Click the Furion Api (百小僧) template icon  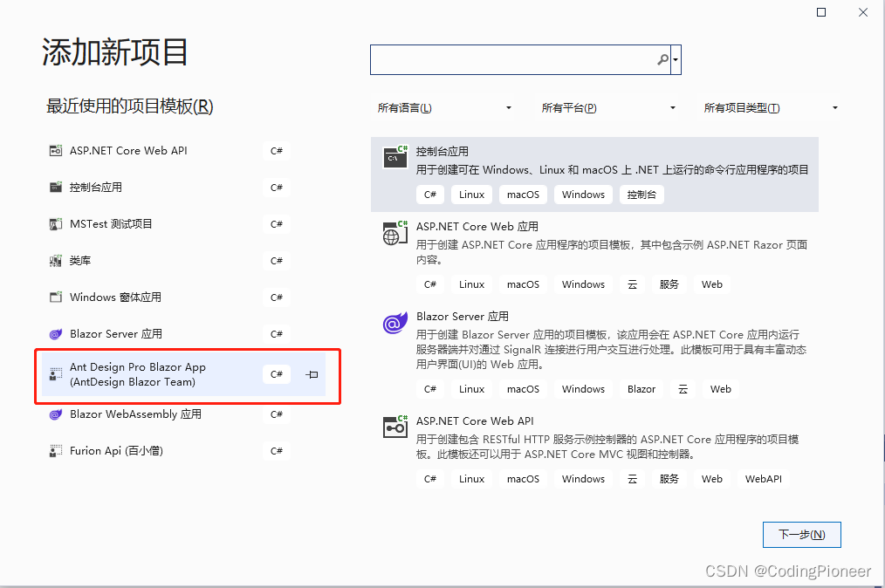coord(54,451)
